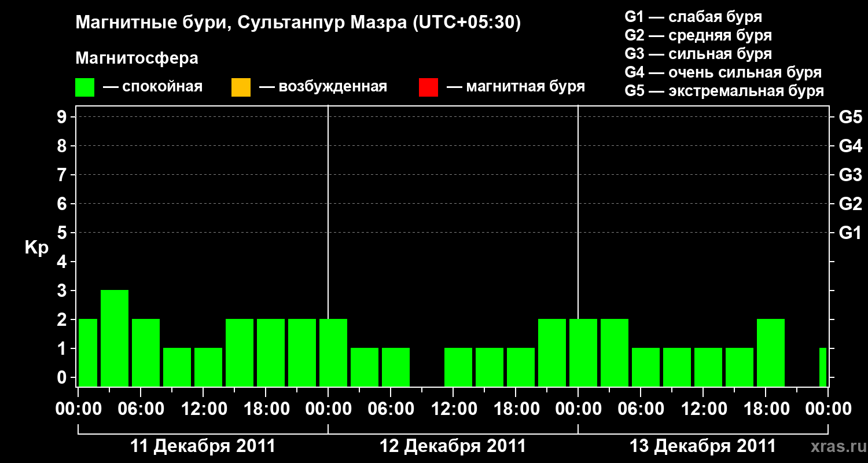Viewport: 868px width, 463px height.
Task: Click '06:00' label under 13 December
Action: [641, 409]
